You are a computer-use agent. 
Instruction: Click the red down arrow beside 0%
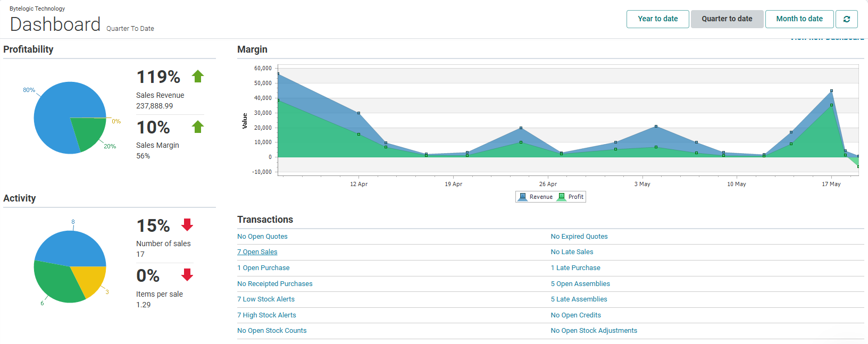click(187, 275)
